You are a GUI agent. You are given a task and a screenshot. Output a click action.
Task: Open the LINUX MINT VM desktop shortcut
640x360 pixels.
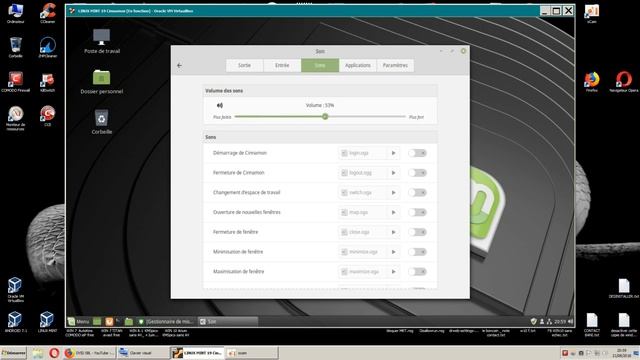point(47,322)
